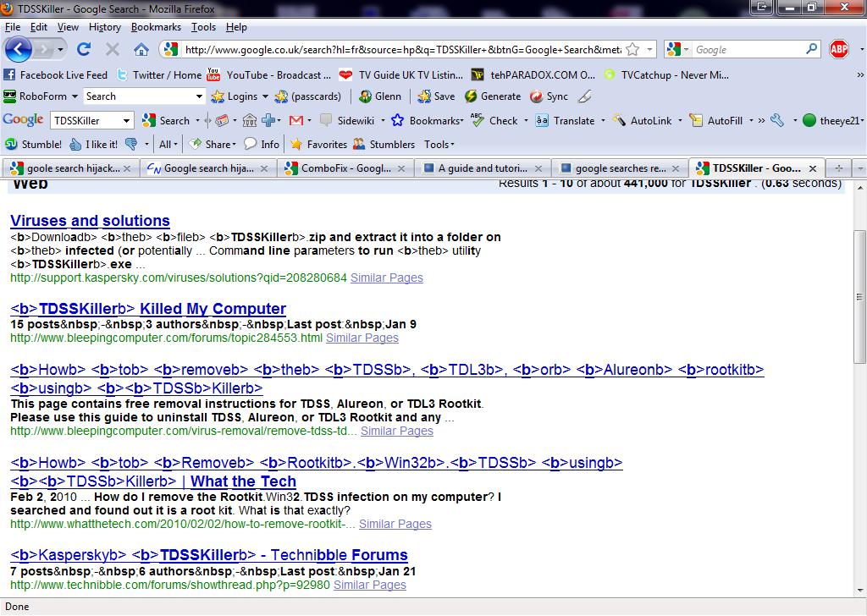Viewport: 867px width, 616px height.
Task: Open StumbleUpon Favorites
Action: (x=319, y=144)
